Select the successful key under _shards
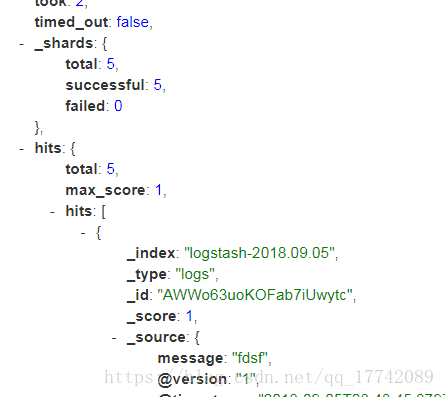 click(x=105, y=85)
